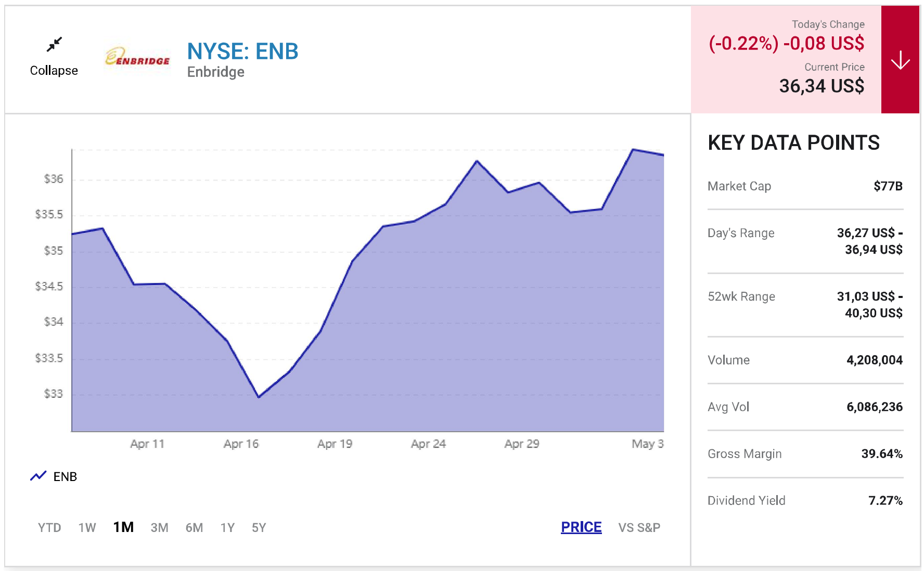
Task: Open the NYSE: ENB ticker link
Action: pyautogui.click(x=242, y=51)
